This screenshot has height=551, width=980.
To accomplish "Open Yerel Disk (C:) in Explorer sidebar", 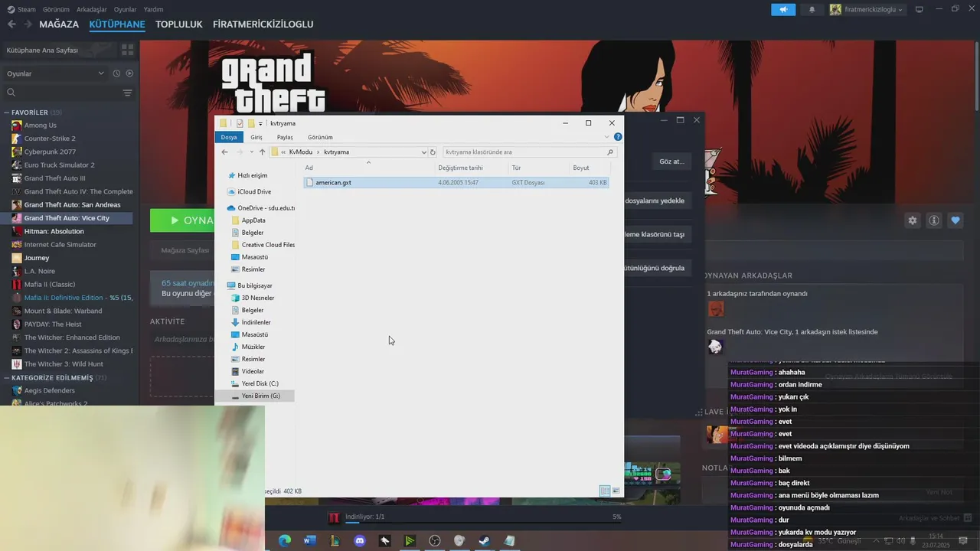I will click(x=260, y=383).
